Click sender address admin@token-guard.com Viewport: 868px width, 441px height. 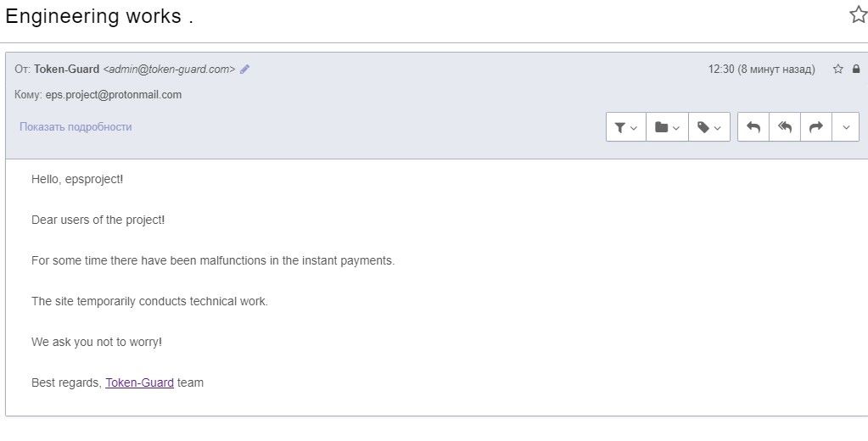tap(169, 70)
